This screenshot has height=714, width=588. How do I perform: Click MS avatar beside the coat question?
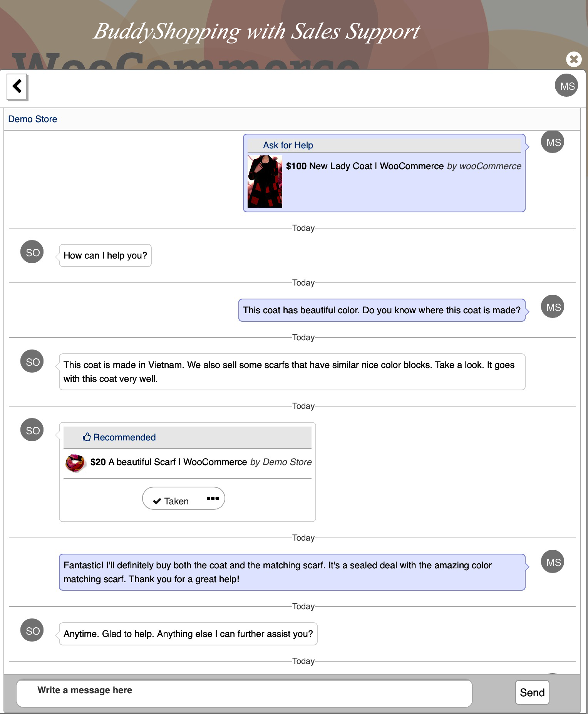click(553, 307)
